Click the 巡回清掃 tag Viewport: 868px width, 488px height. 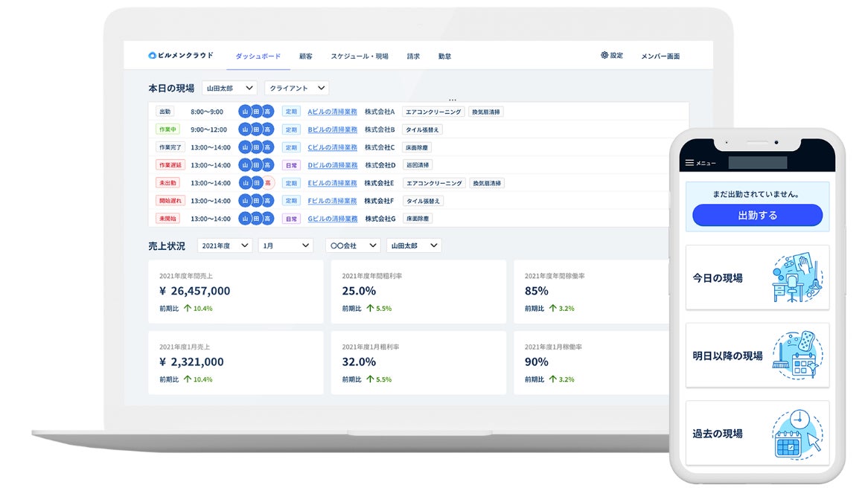418,165
